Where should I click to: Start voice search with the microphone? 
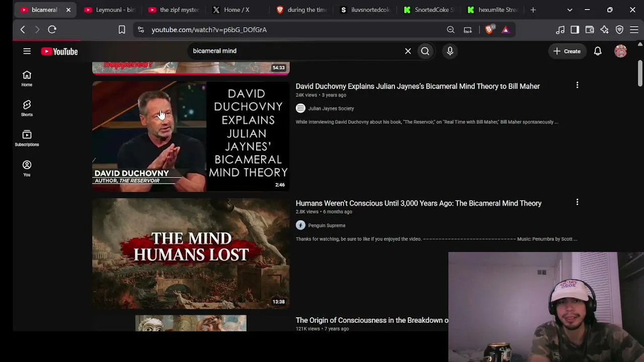[x=450, y=51]
